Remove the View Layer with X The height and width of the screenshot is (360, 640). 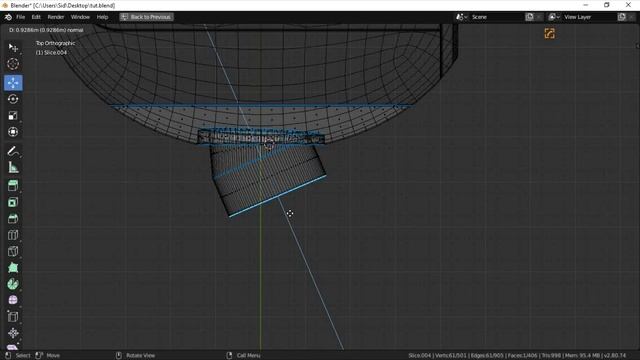[x=631, y=17]
